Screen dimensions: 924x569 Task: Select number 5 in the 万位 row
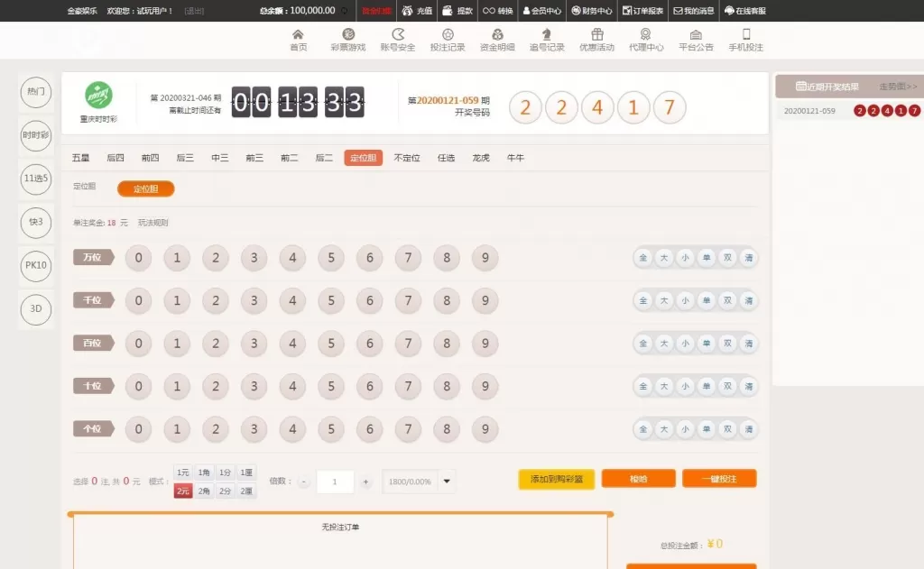(x=332, y=258)
